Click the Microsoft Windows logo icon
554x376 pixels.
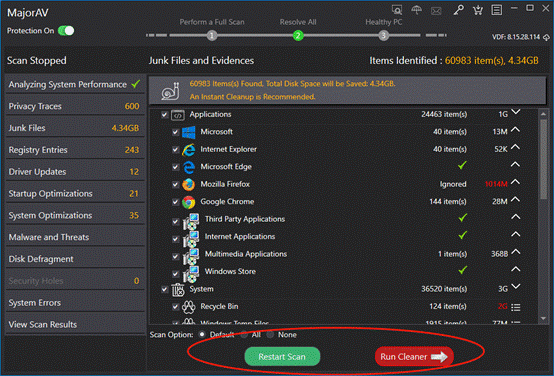189,132
